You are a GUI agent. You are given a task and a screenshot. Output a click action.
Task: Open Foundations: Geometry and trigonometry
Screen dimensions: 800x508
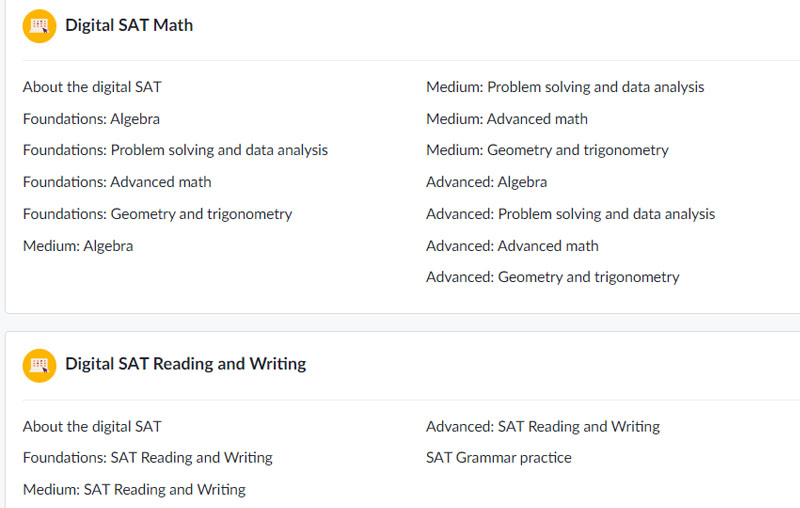pos(157,214)
